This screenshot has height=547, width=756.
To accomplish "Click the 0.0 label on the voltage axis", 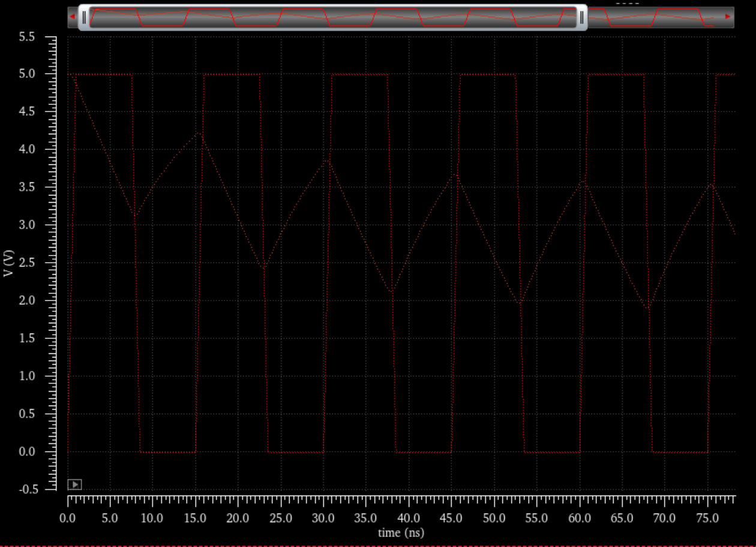I will (x=43, y=452).
